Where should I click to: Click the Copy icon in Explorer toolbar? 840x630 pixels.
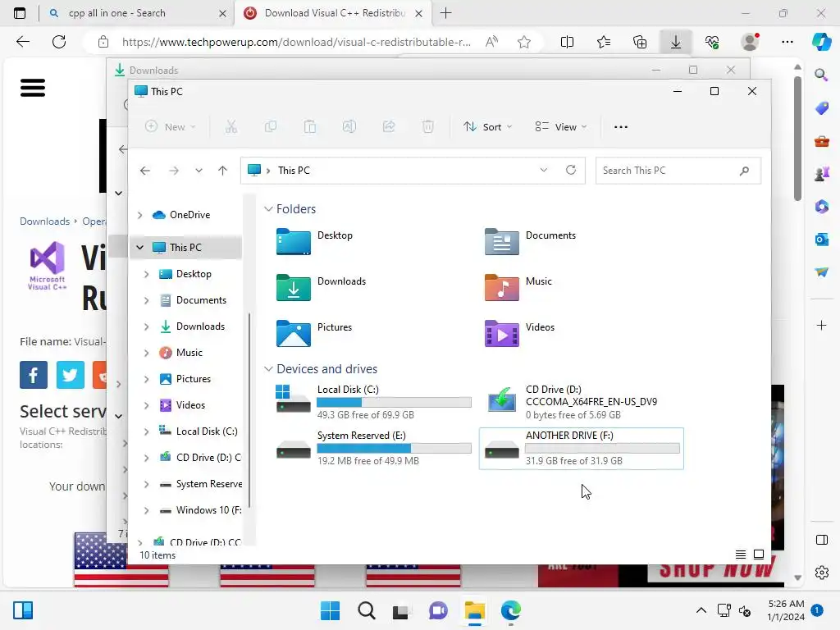(x=271, y=127)
